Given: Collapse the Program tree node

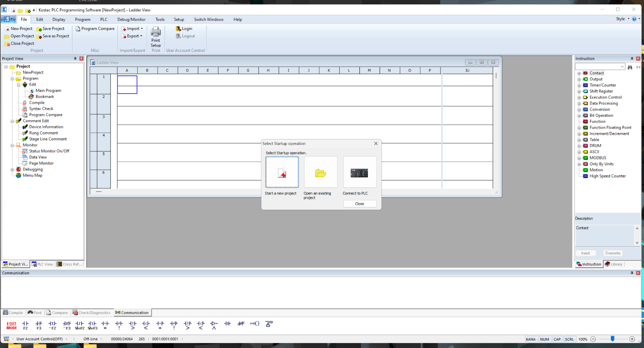Looking at the screenshot, I should pos(12,79).
